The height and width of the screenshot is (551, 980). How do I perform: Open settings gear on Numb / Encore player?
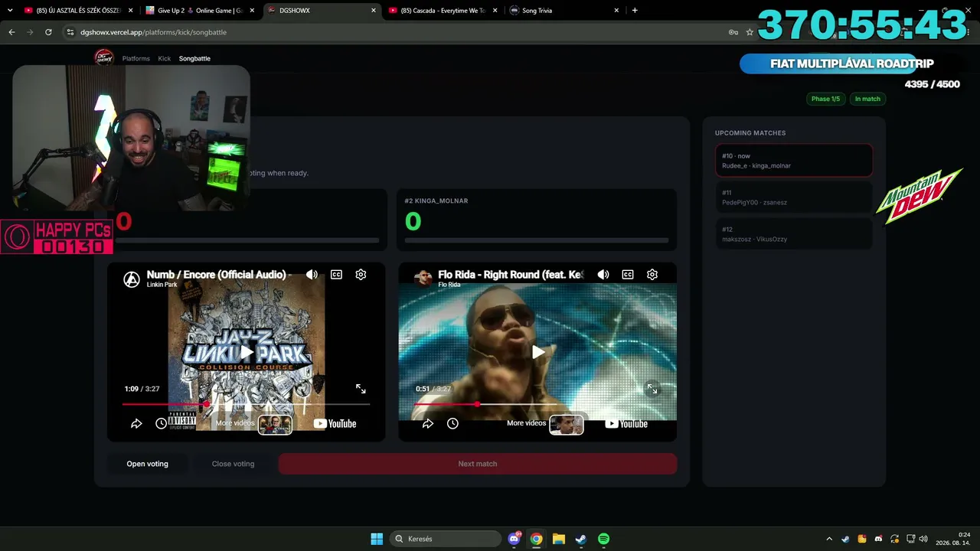click(x=361, y=275)
